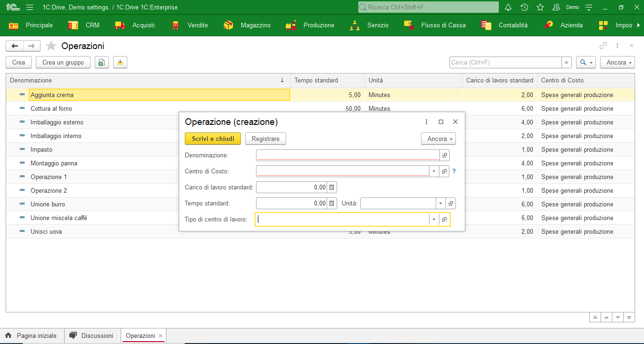Screen dimensions: 644x344
Task: Open favorites star in title bar
Action: (x=540, y=8)
